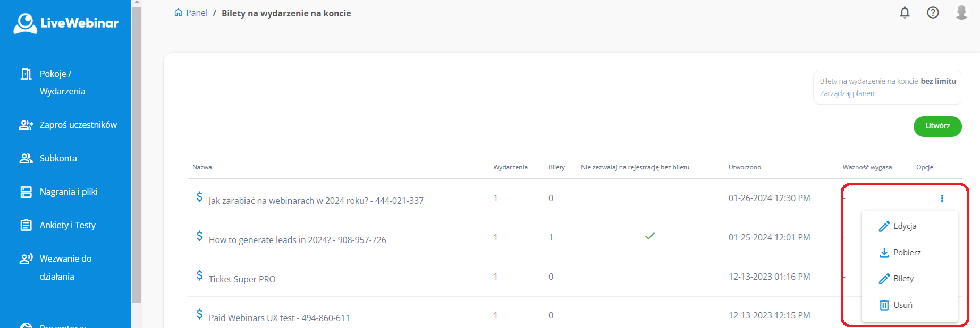Open three-dot options for first ticket
Viewport: 980px width, 328px height.
pos(942,198)
